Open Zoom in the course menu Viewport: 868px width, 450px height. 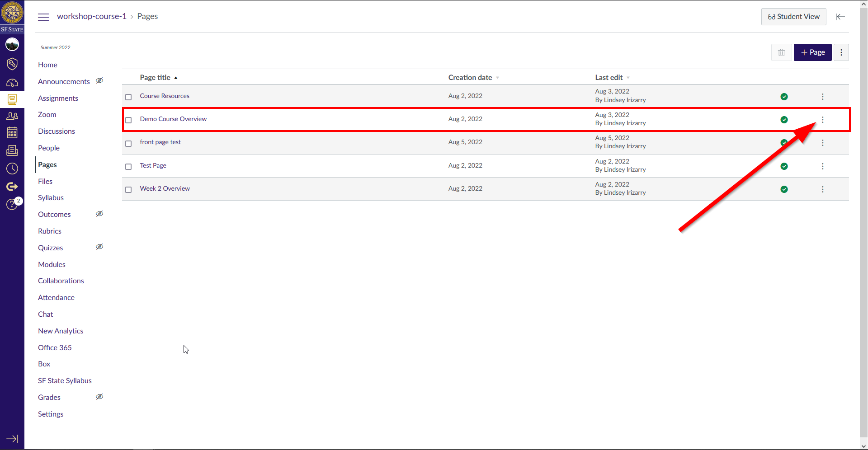(x=47, y=115)
